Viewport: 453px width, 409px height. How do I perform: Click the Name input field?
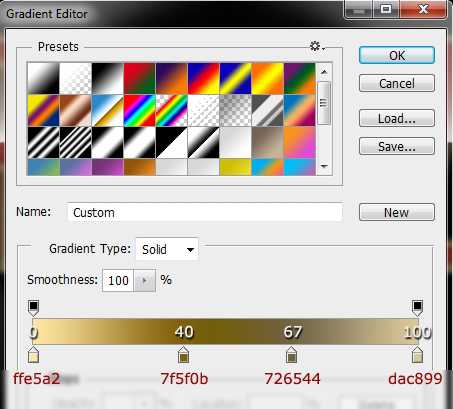[x=205, y=212]
